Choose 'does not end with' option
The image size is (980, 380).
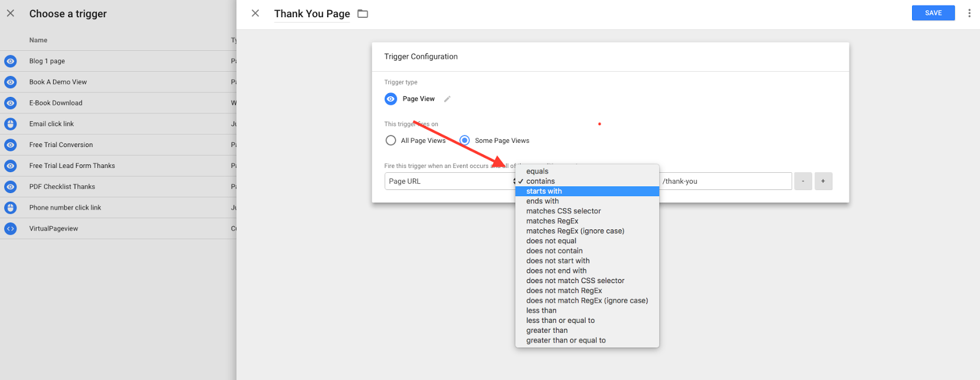pyautogui.click(x=587, y=271)
